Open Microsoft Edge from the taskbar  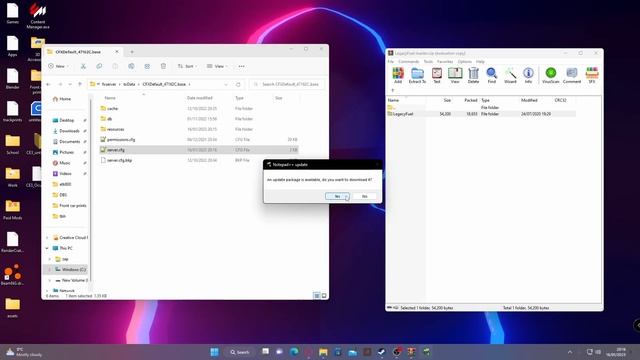(x=294, y=352)
